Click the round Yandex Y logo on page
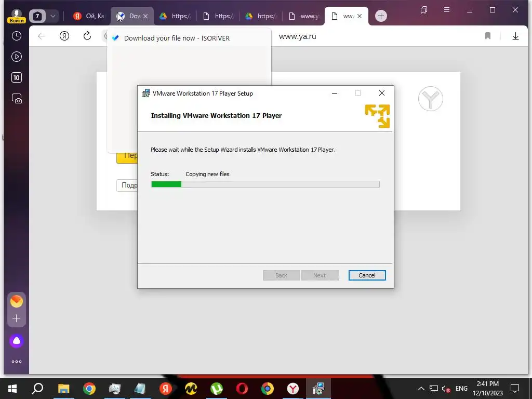 pyautogui.click(x=431, y=99)
